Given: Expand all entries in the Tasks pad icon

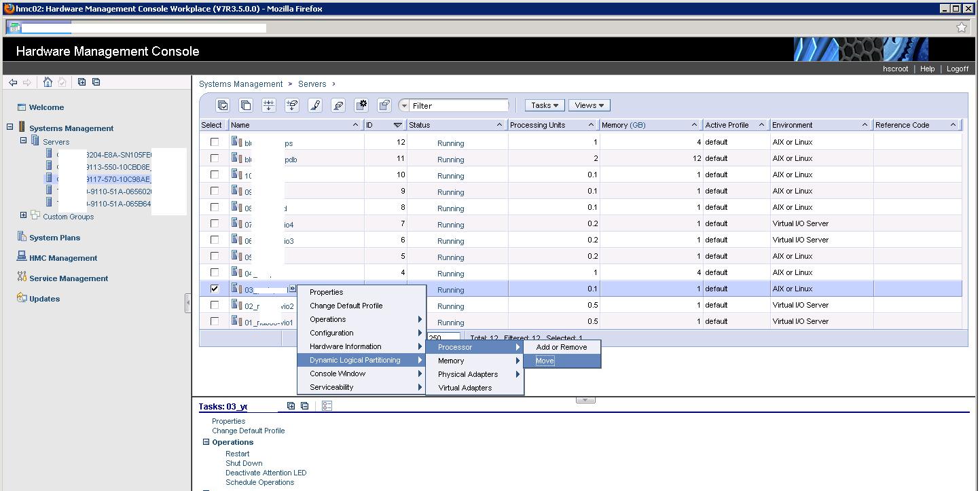Looking at the screenshot, I should 291,405.
